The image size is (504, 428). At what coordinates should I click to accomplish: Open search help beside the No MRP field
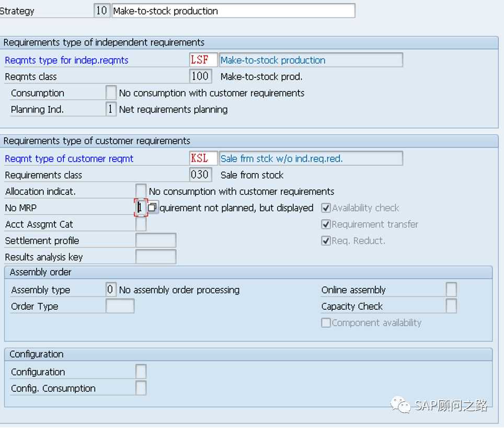(x=152, y=208)
